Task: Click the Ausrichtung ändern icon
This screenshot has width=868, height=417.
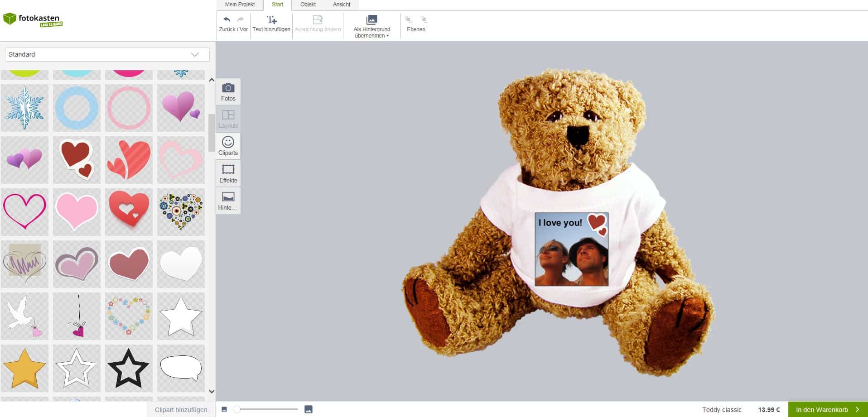Action: coord(318,19)
